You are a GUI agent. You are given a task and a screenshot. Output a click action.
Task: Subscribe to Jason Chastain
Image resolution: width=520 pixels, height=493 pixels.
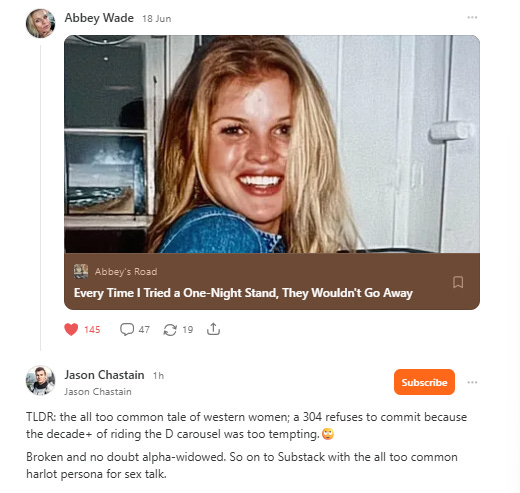tap(424, 382)
